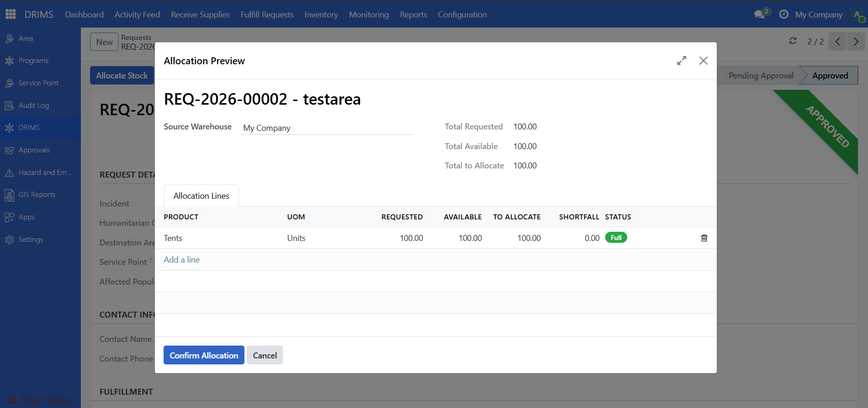Delete the Tents allocation line
The height and width of the screenshot is (408, 868).
tap(704, 238)
